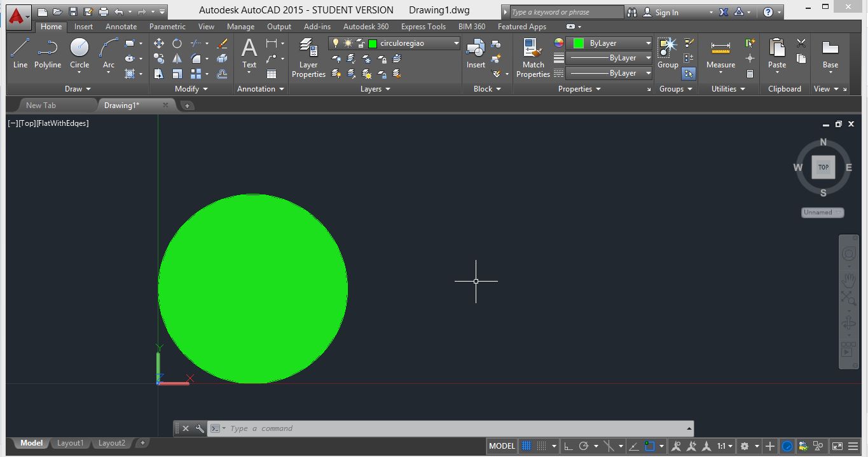Click the Cut scissors icon
The image size is (868, 457).
pos(801,43)
